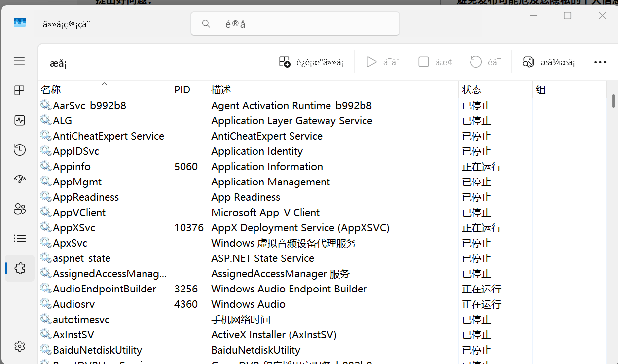Viewport: 618px width, 364px height.
Task: Click 已停止 status of AntiCheatExpert Service row
Action: point(476,136)
